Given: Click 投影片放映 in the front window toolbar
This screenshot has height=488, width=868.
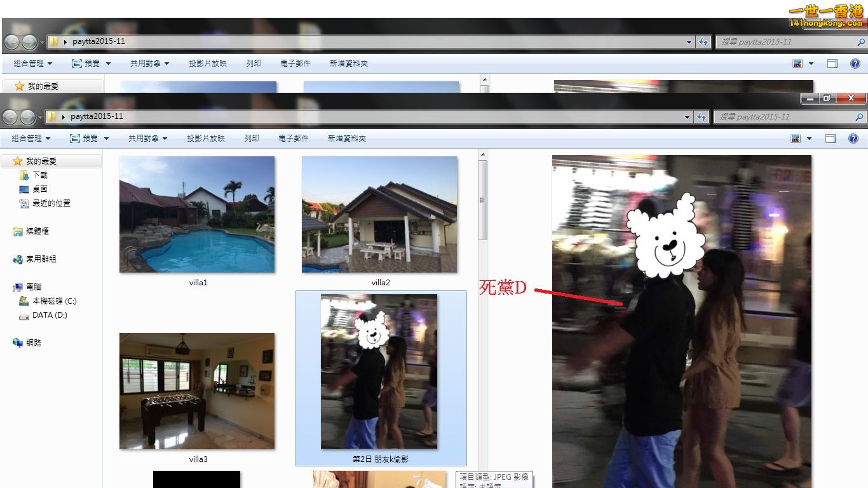Looking at the screenshot, I should pyautogui.click(x=206, y=139).
